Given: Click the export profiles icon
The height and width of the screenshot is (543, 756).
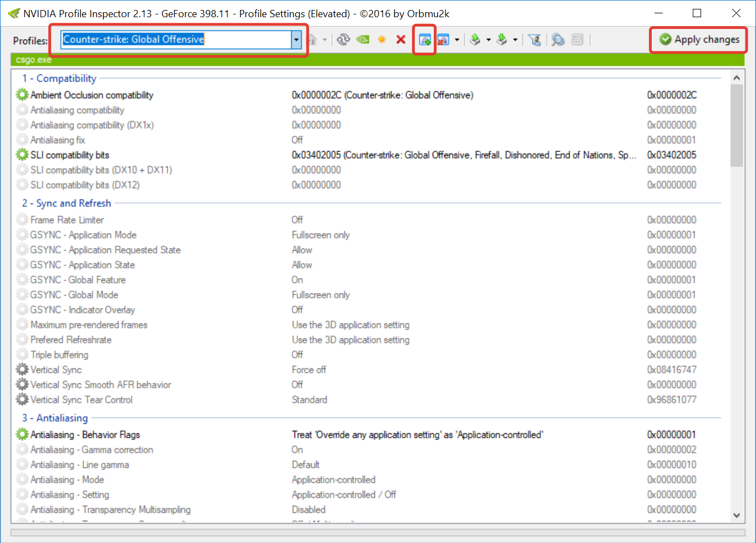Looking at the screenshot, I should click(x=475, y=39).
